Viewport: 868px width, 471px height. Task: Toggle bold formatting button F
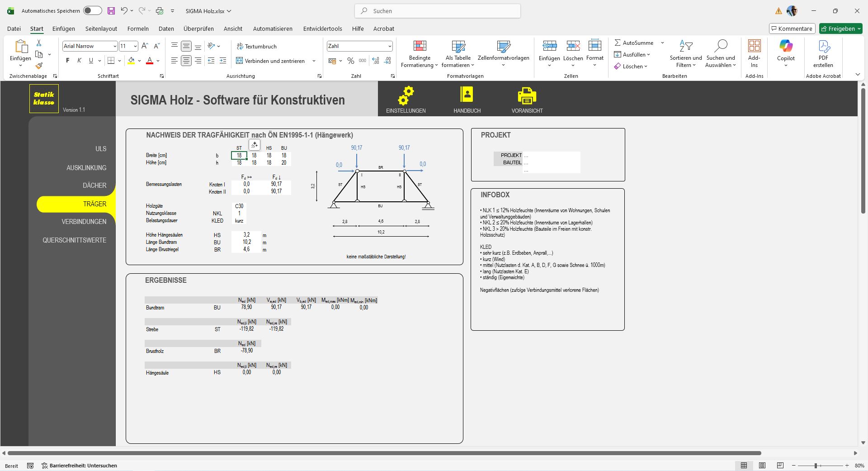(68, 61)
